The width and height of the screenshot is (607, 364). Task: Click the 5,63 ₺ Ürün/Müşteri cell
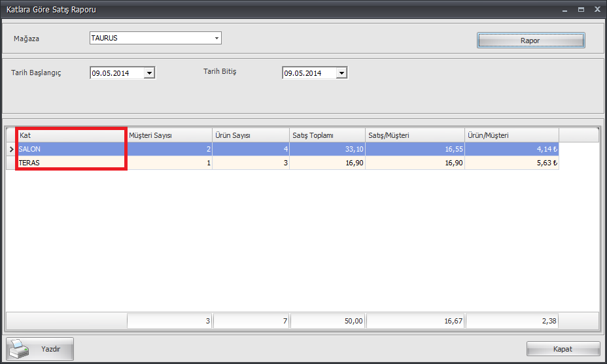point(512,163)
